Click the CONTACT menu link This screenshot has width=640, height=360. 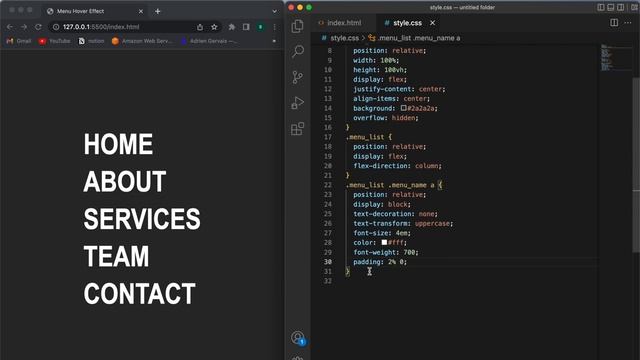pyautogui.click(x=140, y=294)
